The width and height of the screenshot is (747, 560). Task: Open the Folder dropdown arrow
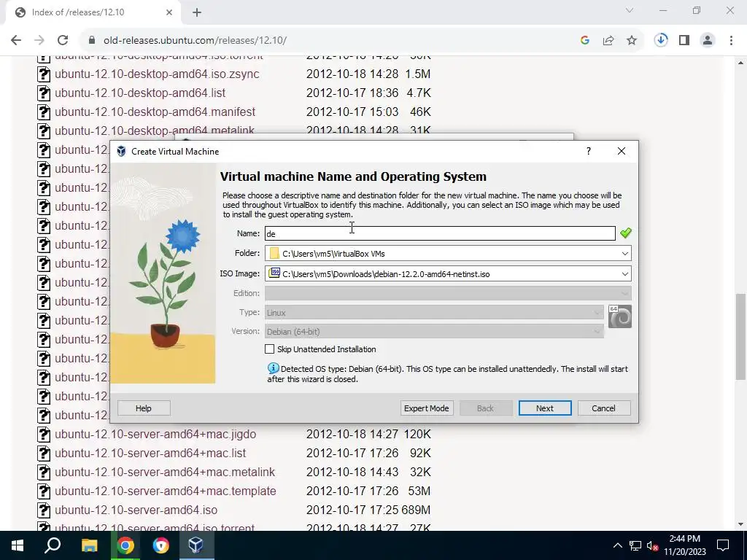point(624,253)
